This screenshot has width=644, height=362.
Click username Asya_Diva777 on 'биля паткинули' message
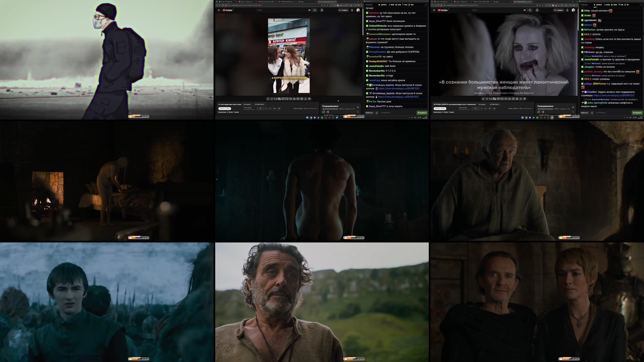click(377, 21)
